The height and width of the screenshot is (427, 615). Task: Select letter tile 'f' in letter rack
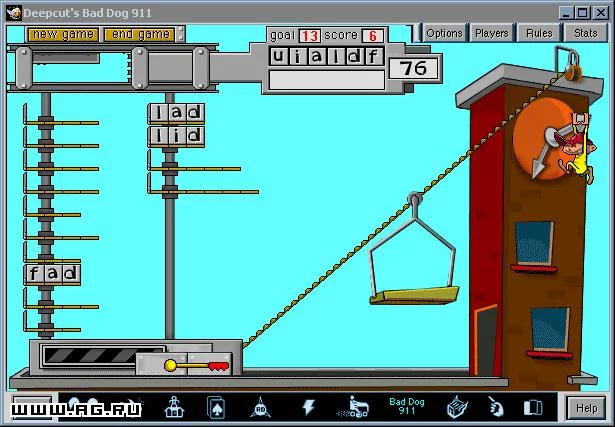click(x=373, y=57)
